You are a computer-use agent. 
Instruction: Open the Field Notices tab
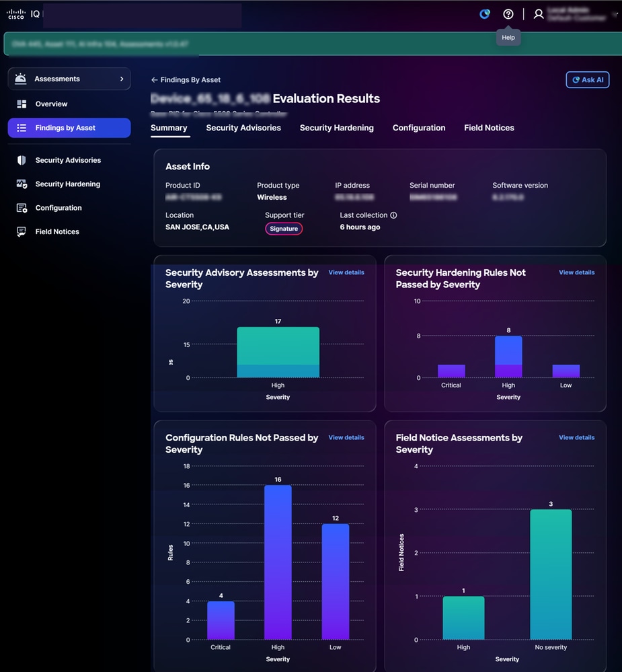pos(490,128)
